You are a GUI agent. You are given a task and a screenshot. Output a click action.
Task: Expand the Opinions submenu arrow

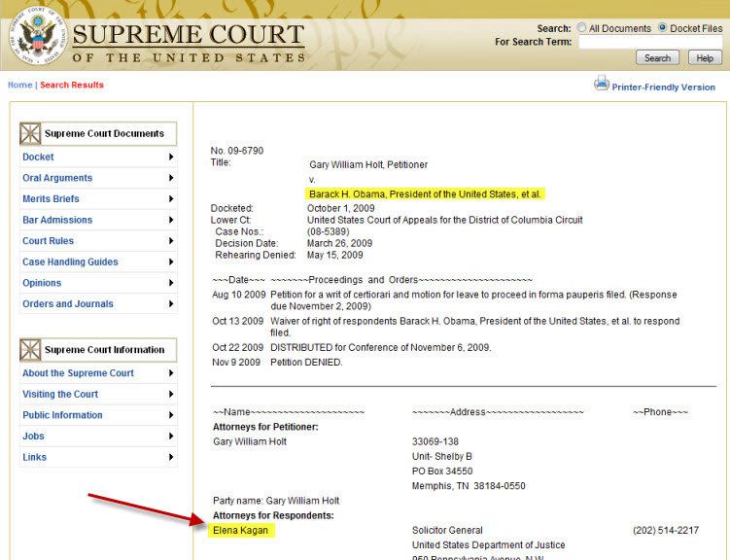(x=171, y=283)
